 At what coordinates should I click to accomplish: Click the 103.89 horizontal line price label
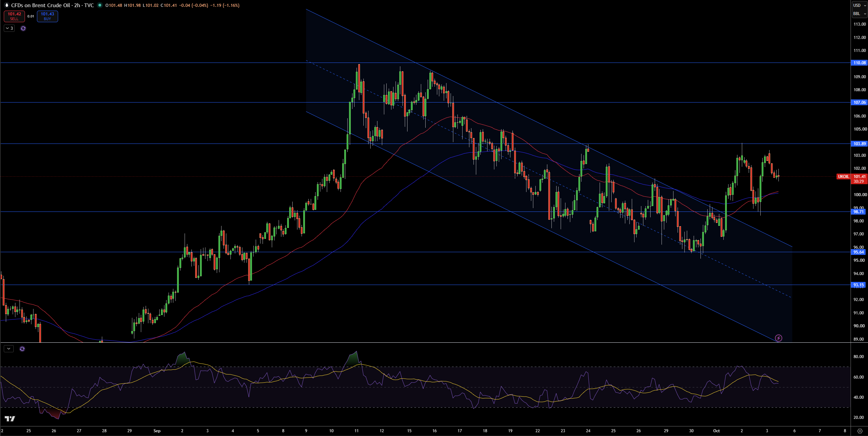pyautogui.click(x=859, y=144)
